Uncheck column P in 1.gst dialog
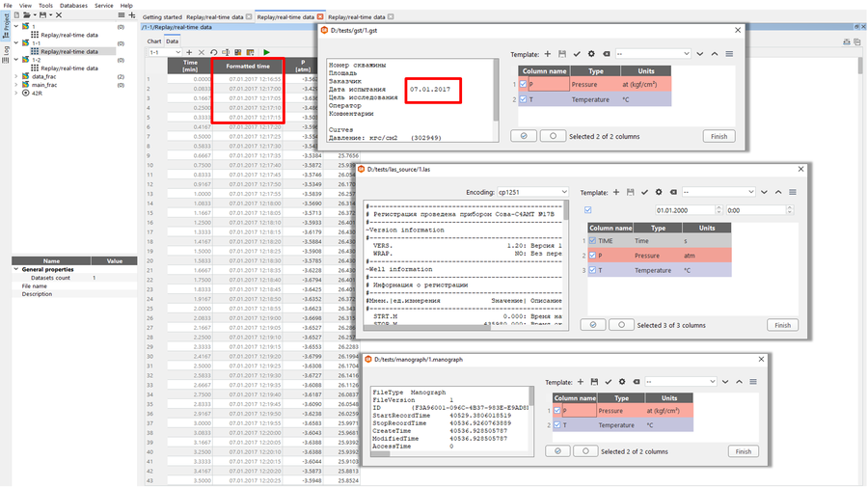The height and width of the screenshot is (488, 868). (524, 85)
